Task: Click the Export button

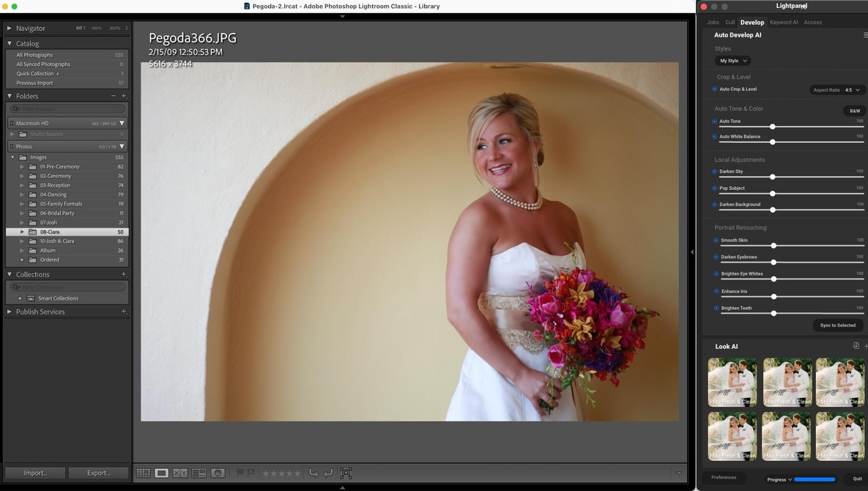Action: pyautogui.click(x=98, y=473)
